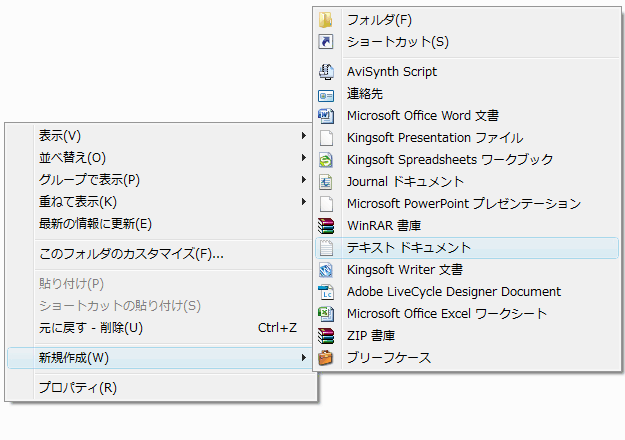Choose Kingsoft Writer 文書 label
625x440 pixels.
coord(405,270)
